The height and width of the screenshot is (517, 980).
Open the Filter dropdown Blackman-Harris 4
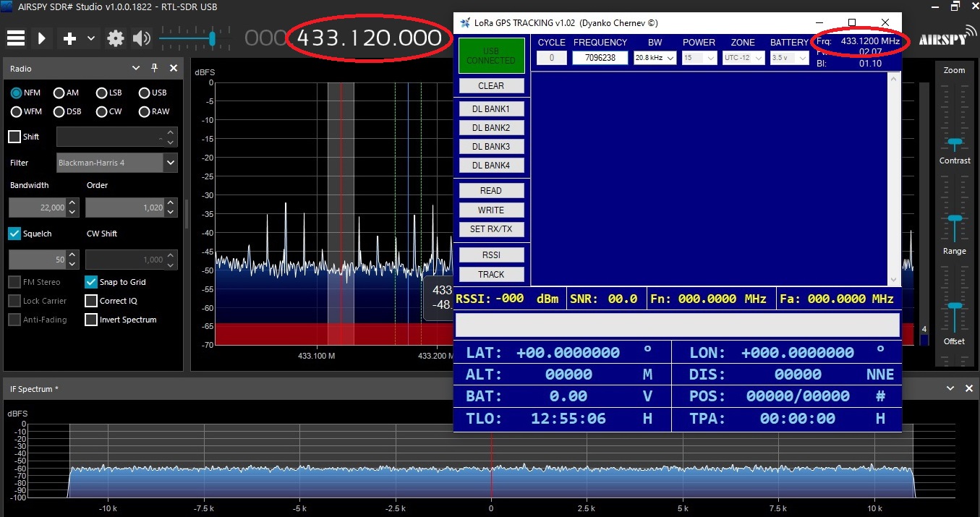click(x=116, y=163)
